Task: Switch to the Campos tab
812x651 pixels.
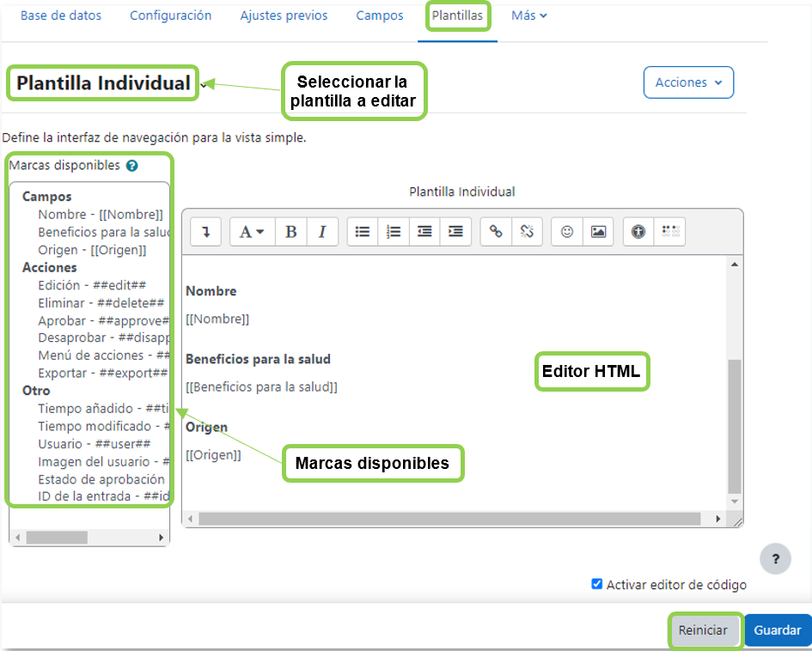Action: point(379,15)
